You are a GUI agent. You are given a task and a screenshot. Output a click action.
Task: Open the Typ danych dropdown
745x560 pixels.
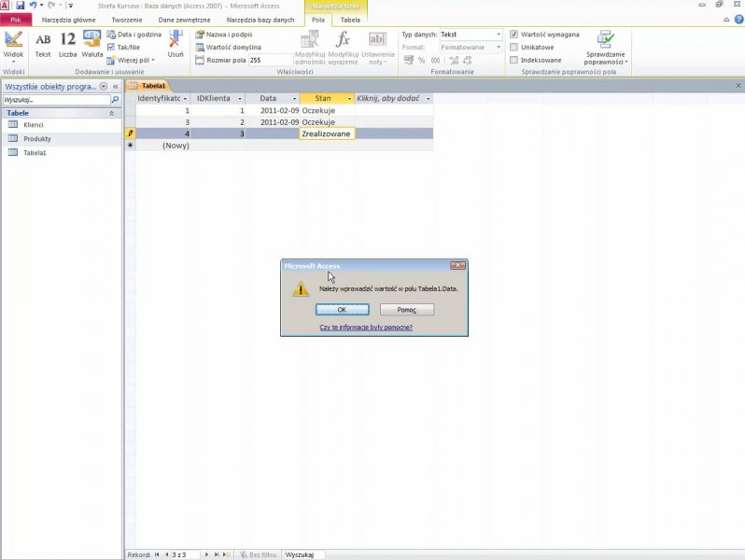[499, 35]
